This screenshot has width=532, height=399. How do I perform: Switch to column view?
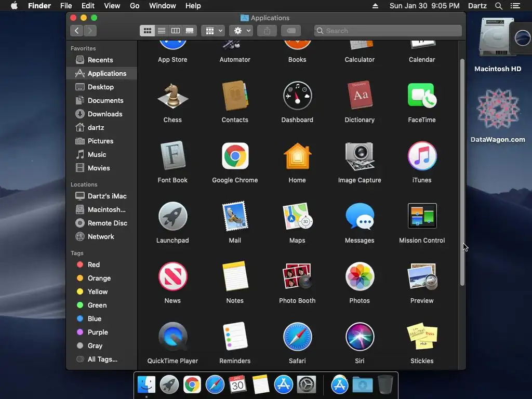176,31
